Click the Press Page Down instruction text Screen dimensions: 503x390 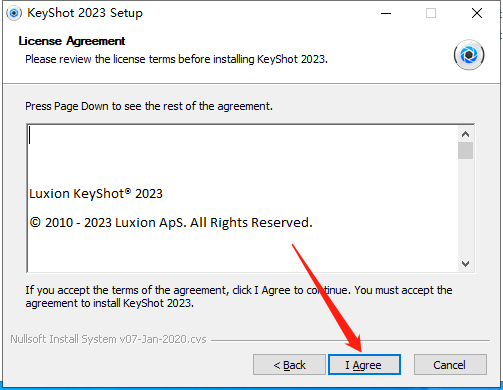tap(149, 106)
